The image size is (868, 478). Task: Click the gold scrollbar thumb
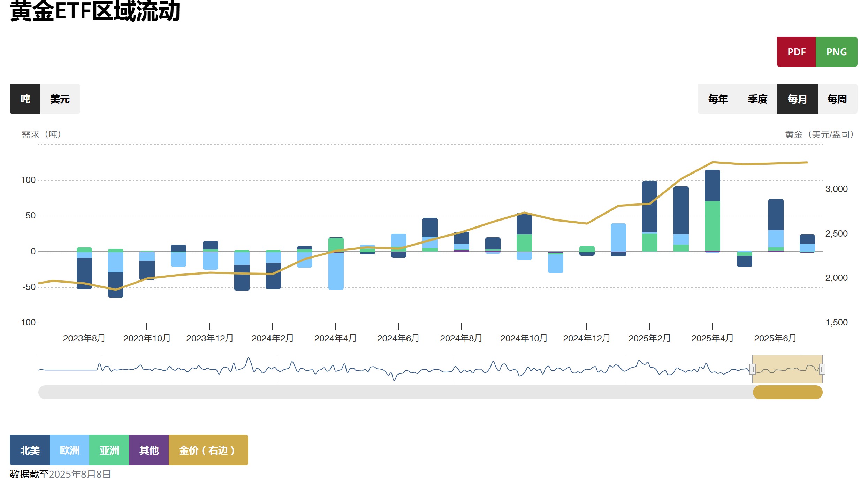[787, 392]
